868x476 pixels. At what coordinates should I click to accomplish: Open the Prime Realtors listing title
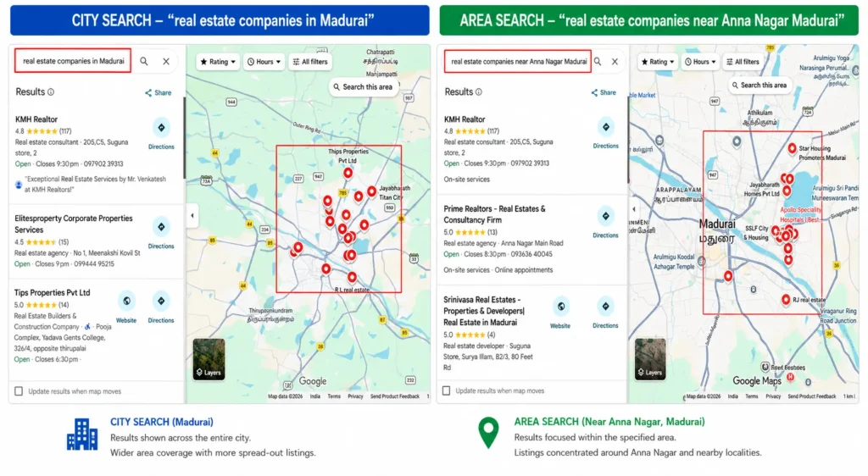494,214
